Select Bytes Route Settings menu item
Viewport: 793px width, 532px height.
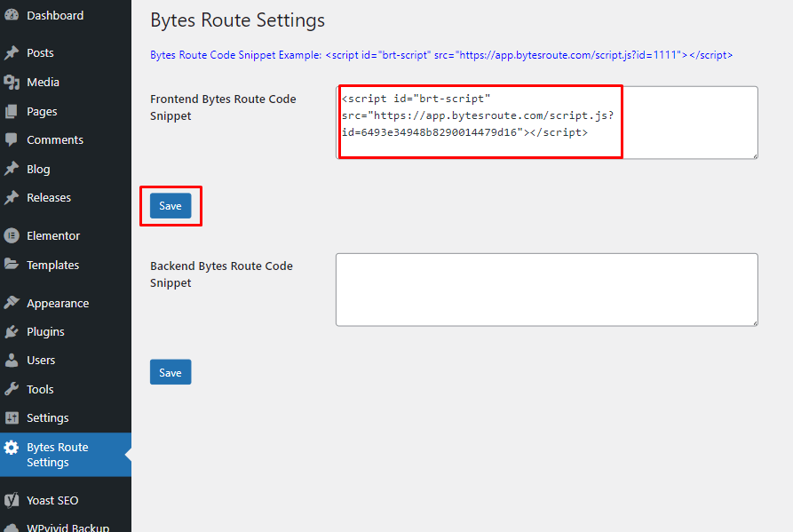pos(66,455)
